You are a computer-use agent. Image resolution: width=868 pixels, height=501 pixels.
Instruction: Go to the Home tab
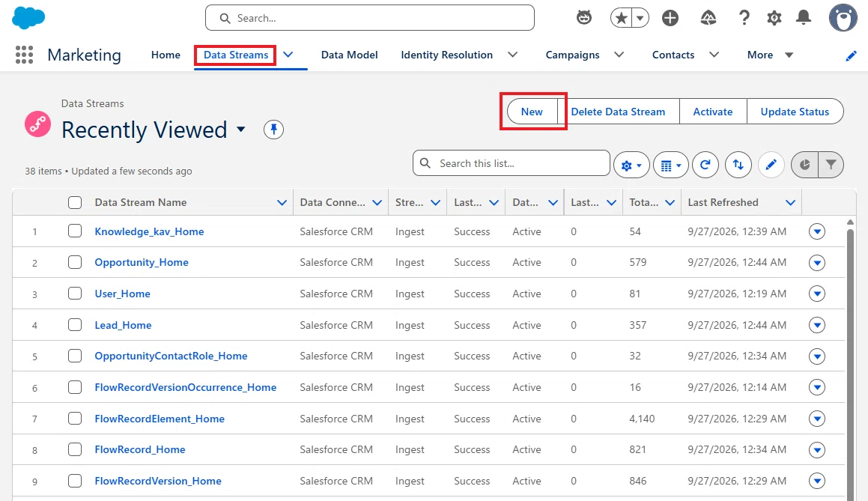(166, 55)
